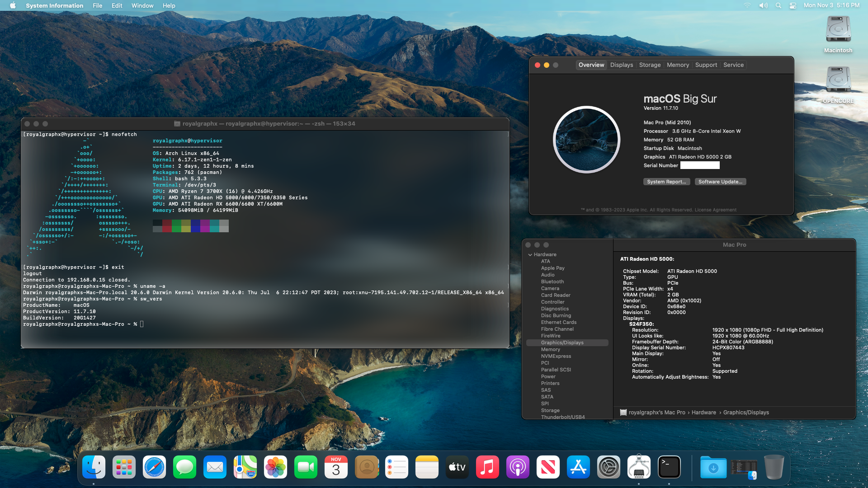Select NVMExpress in hardware list
This screenshot has width=868, height=488.
coord(556,356)
